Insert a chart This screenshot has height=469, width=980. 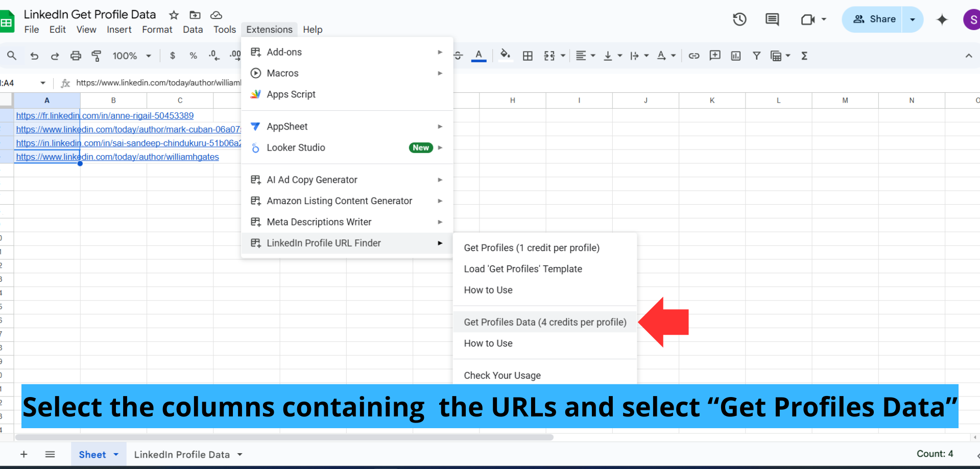736,56
